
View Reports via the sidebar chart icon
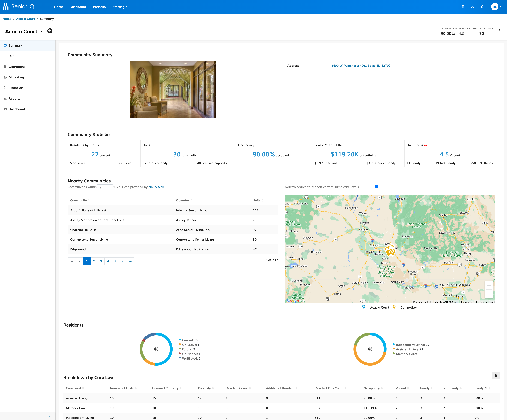[5, 99]
